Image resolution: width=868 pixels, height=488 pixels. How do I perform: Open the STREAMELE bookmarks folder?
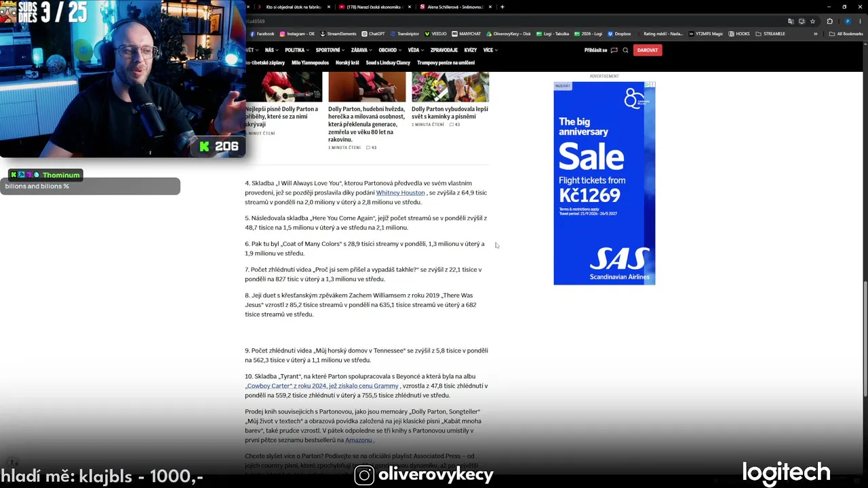pyautogui.click(x=770, y=33)
